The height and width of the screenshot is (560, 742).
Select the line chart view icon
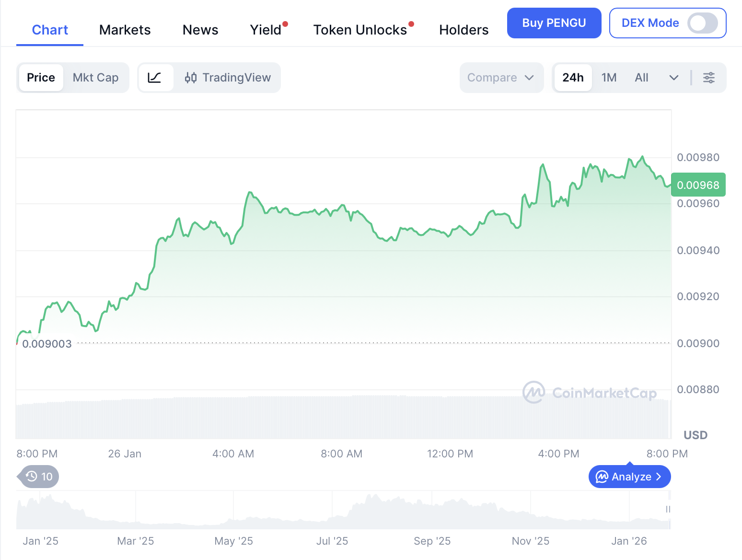(155, 78)
